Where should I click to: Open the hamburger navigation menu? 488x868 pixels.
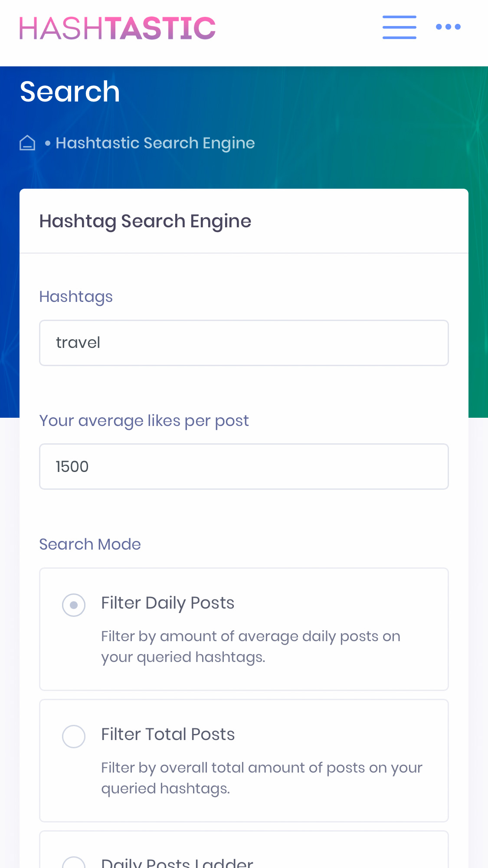point(399,27)
